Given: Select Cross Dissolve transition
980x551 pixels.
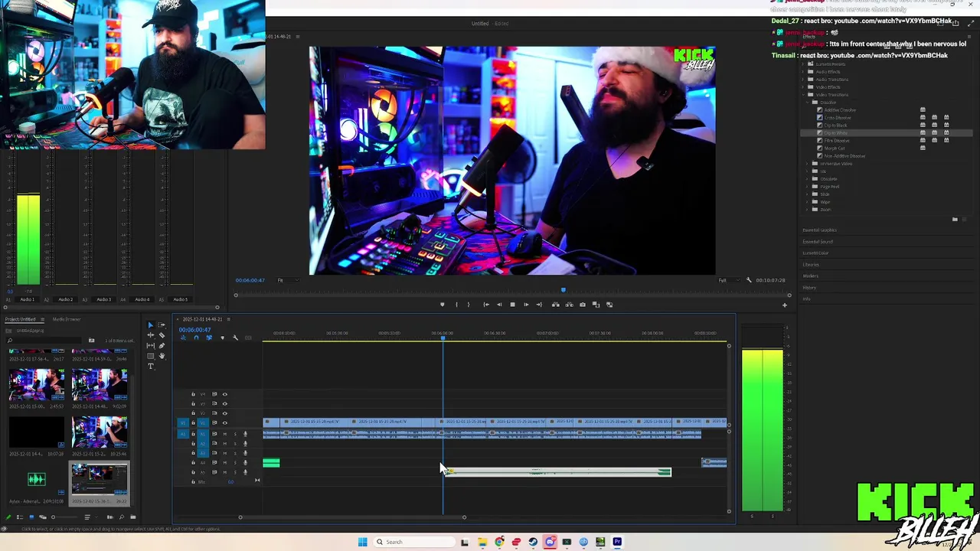Looking at the screenshot, I should [x=837, y=117].
